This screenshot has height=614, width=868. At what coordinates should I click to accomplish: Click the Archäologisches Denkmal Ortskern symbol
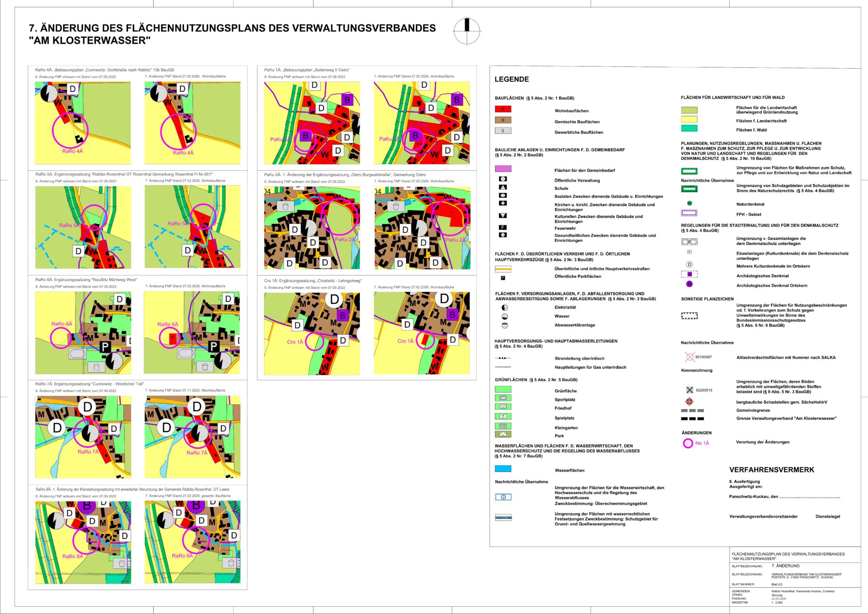point(689,284)
